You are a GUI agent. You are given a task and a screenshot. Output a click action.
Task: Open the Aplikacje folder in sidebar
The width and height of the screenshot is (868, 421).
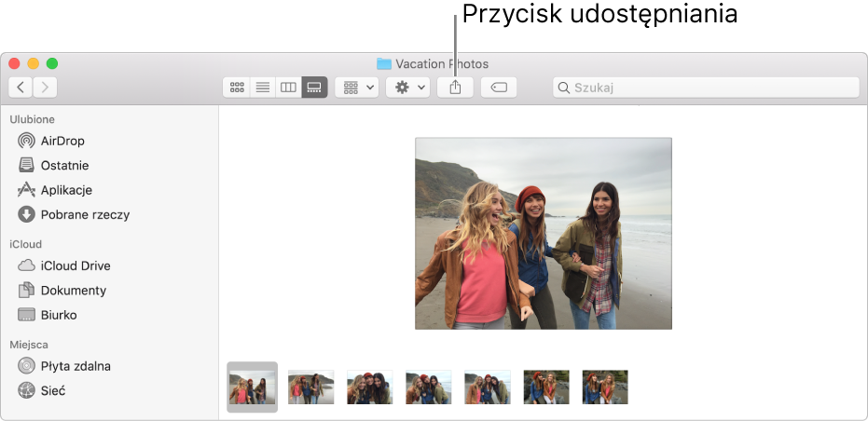65,190
